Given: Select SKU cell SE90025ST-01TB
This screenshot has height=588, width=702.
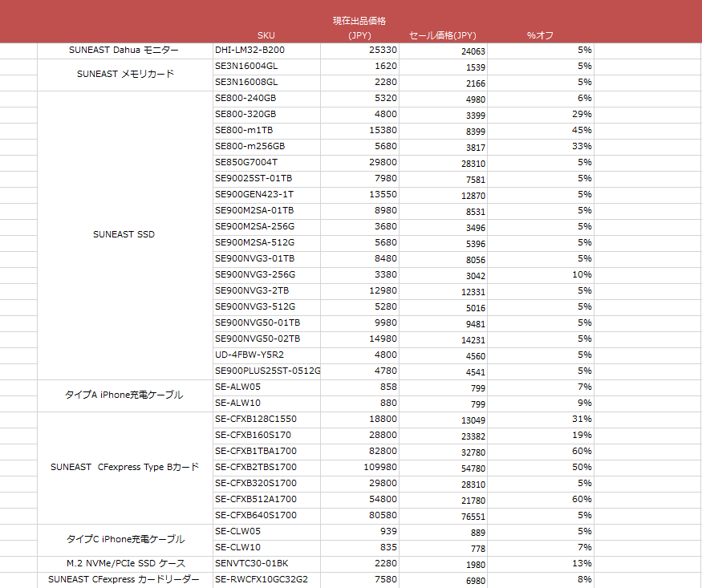Looking at the screenshot, I should (x=267, y=179).
